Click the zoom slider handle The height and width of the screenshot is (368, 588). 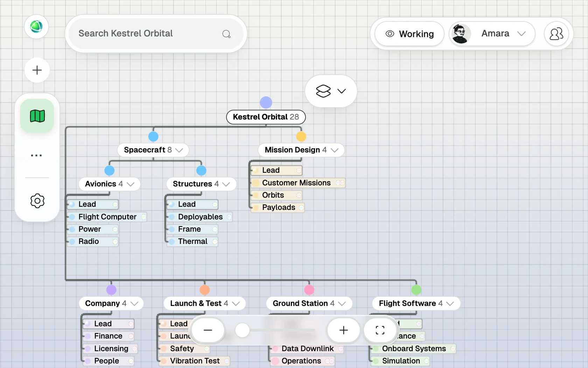coord(242,330)
